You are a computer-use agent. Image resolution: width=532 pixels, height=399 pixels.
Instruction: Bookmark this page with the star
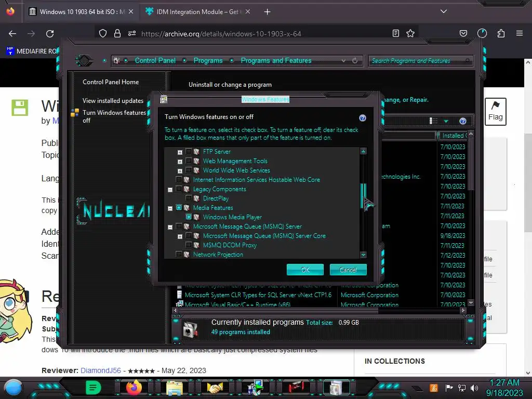tap(410, 33)
